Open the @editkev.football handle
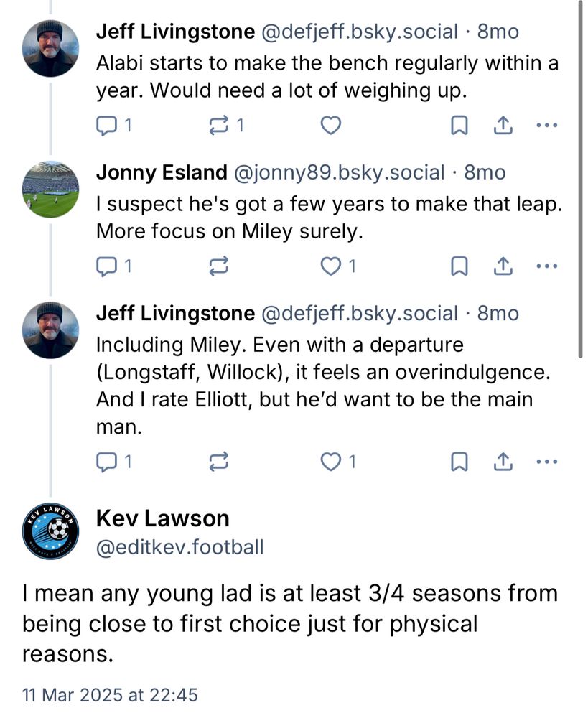The width and height of the screenshot is (588, 718). pos(179,548)
